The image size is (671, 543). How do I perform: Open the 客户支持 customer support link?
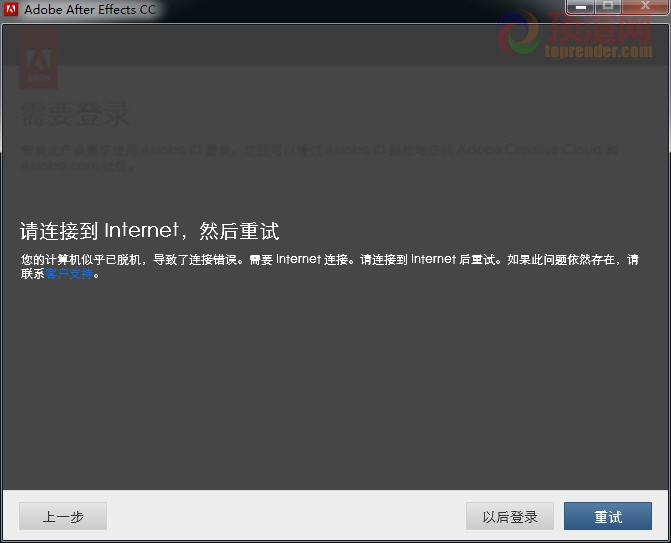69,274
